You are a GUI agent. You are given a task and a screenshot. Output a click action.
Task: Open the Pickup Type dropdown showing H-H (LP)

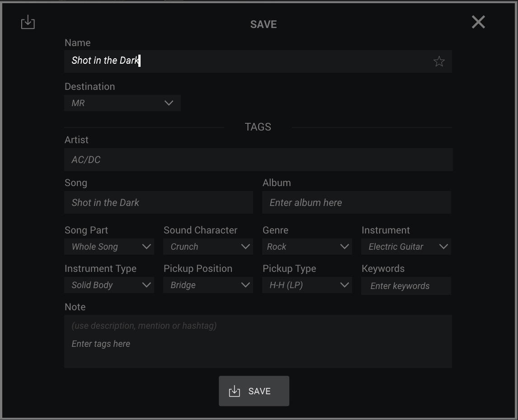pyautogui.click(x=307, y=285)
